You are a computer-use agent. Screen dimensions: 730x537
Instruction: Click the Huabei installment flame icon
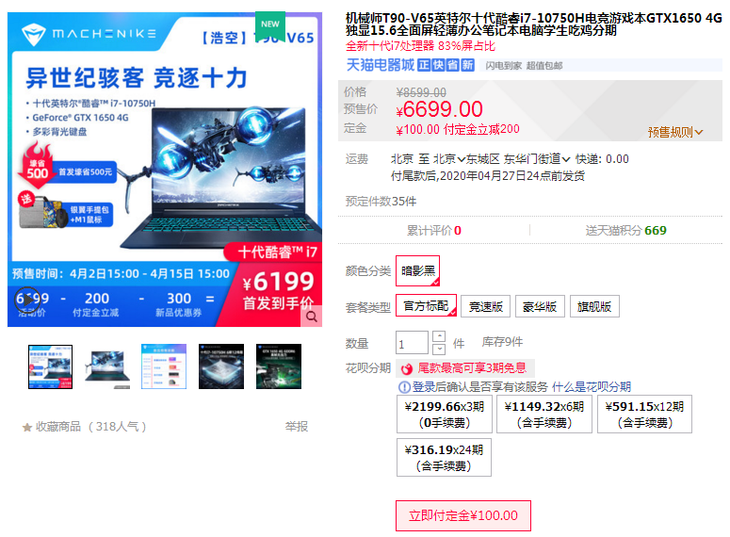[x=406, y=369]
